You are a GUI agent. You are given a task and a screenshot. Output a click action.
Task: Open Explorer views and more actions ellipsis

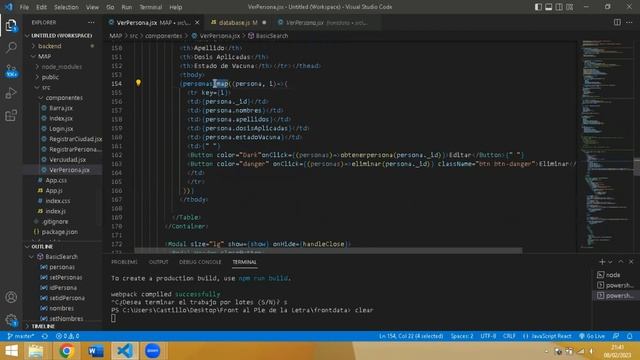coord(91,22)
